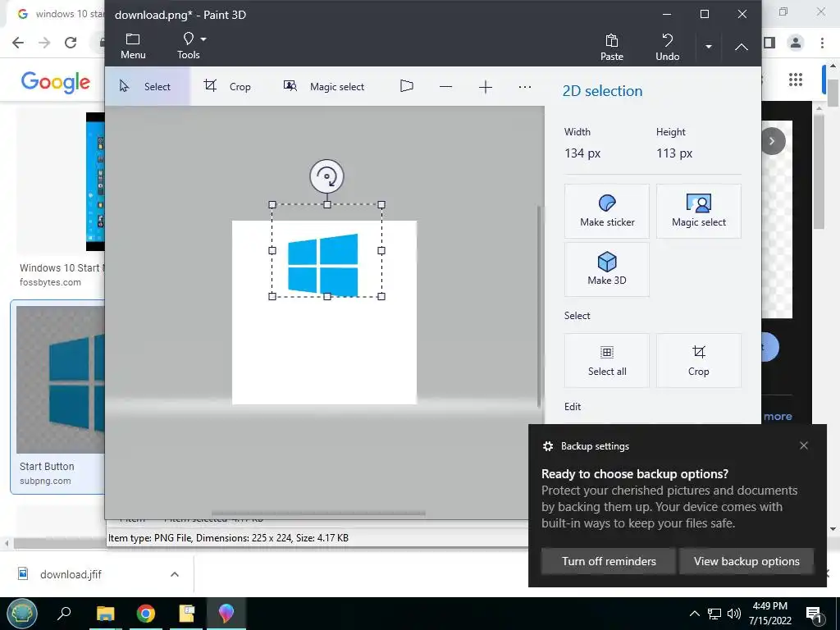Click the Chrome profile avatar icon
Screen dimensions: 840x630
tap(796, 43)
